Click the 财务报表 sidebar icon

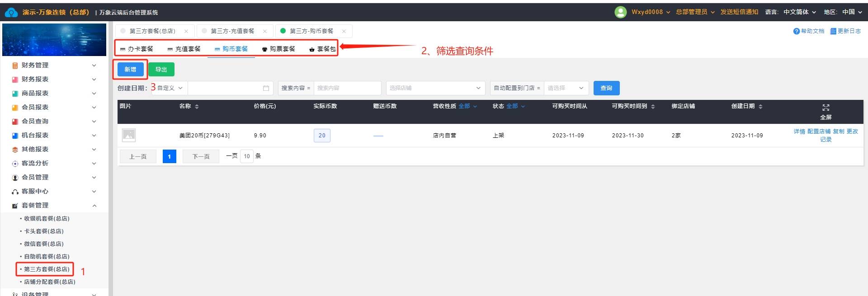click(15, 80)
